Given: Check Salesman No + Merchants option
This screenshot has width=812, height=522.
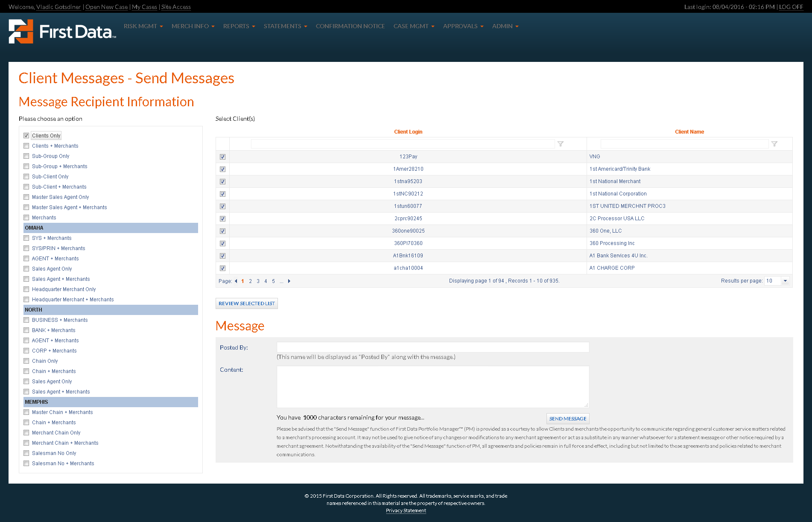Looking at the screenshot, I should 26,463.
